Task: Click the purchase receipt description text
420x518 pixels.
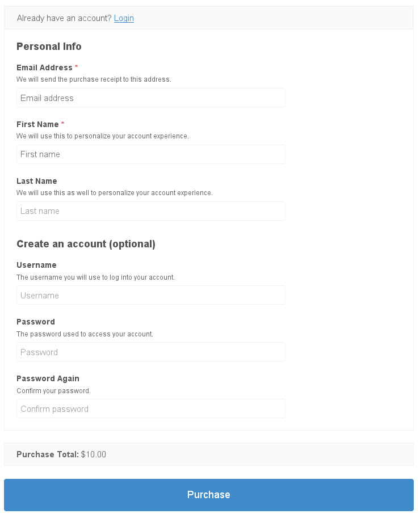Action: tap(94, 79)
